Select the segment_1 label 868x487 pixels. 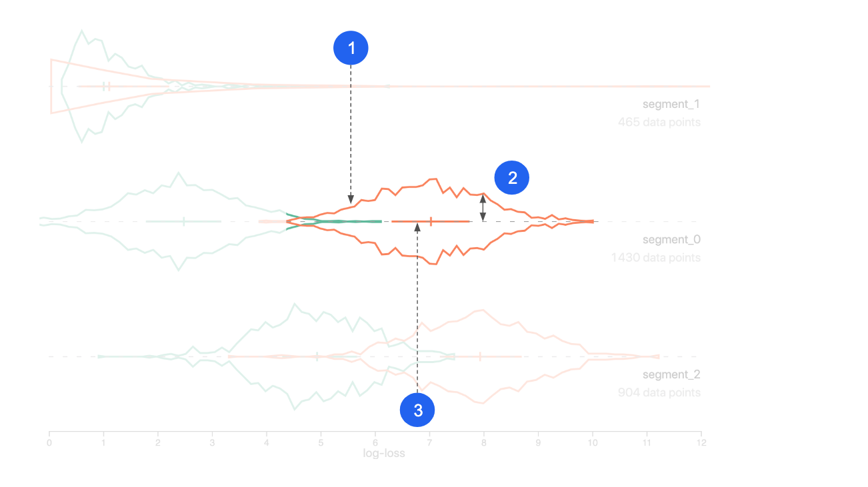pos(671,105)
